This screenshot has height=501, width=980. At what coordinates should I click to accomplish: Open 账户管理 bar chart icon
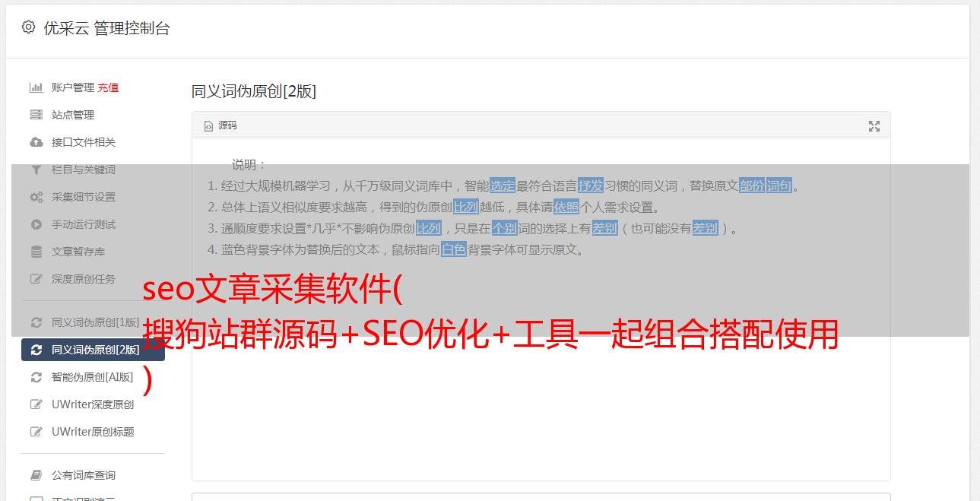tap(36, 87)
